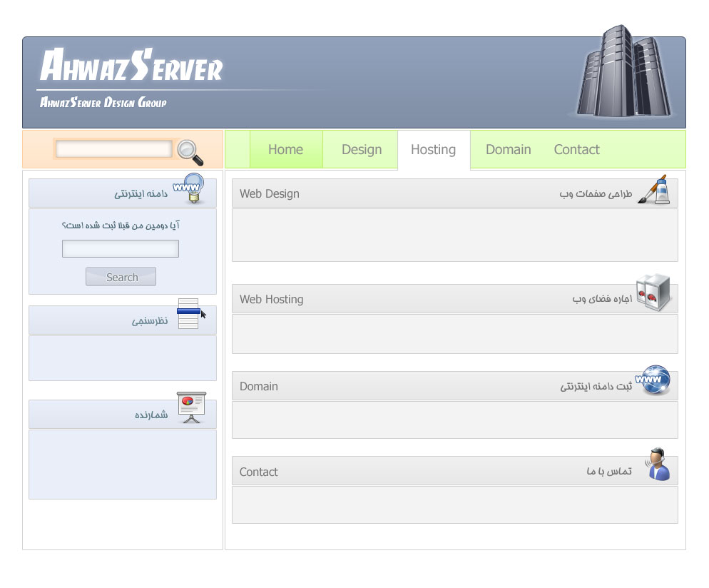This screenshot has width=709, height=588.
Task: Click the domain registration question text
Action: click(x=121, y=225)
